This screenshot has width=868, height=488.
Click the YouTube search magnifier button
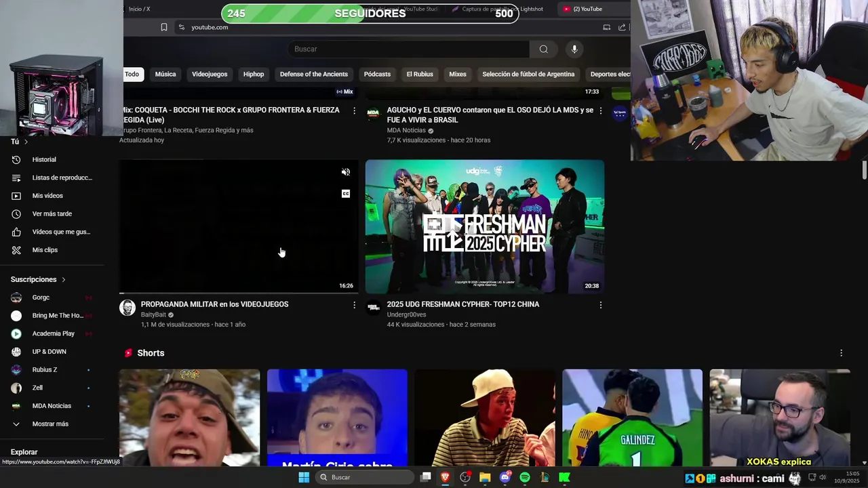click(x=543, y=49)
